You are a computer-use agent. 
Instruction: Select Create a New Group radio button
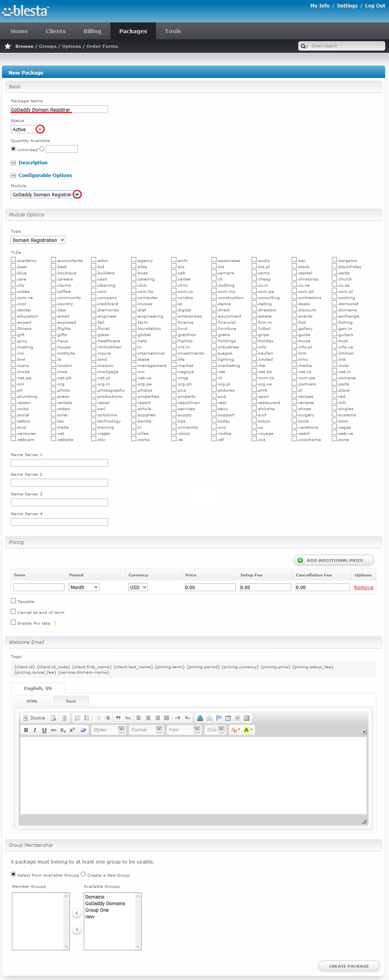83,874
